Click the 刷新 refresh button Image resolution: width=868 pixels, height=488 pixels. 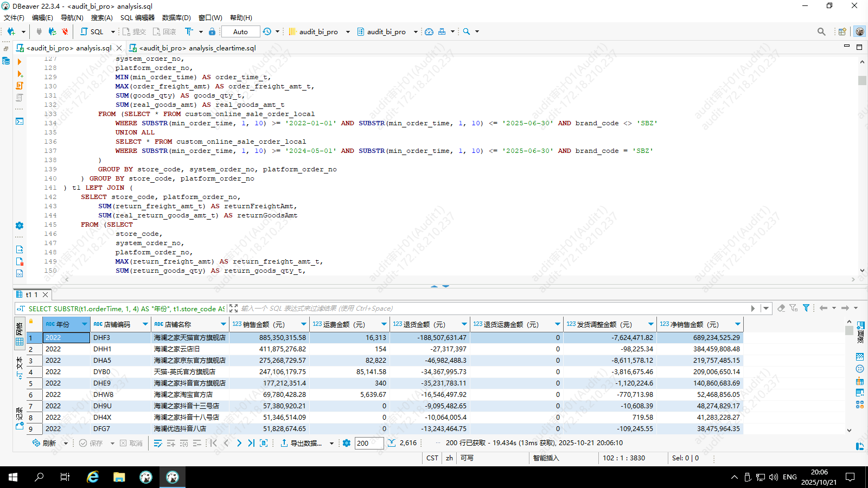click(44, 443)
